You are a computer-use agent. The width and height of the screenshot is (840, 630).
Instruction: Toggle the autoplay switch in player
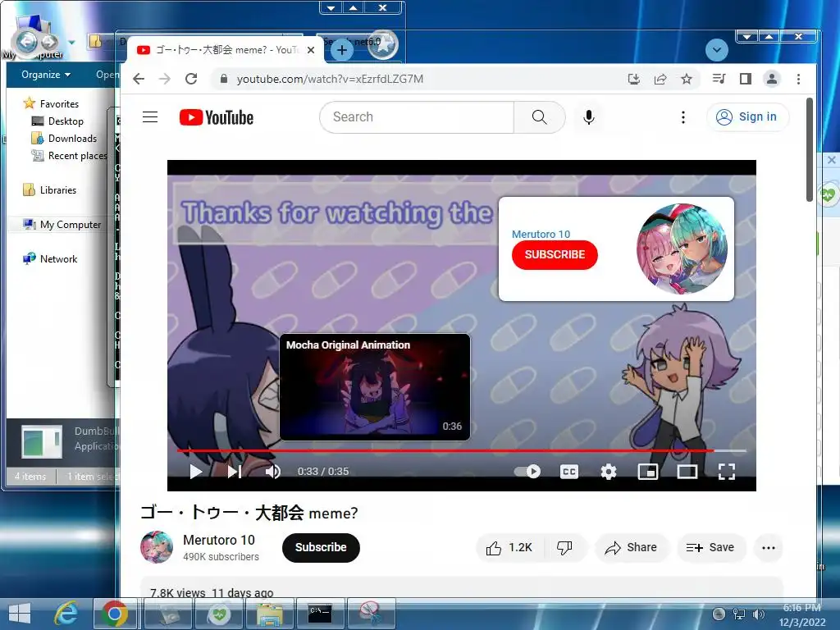[x=527, y=472]
